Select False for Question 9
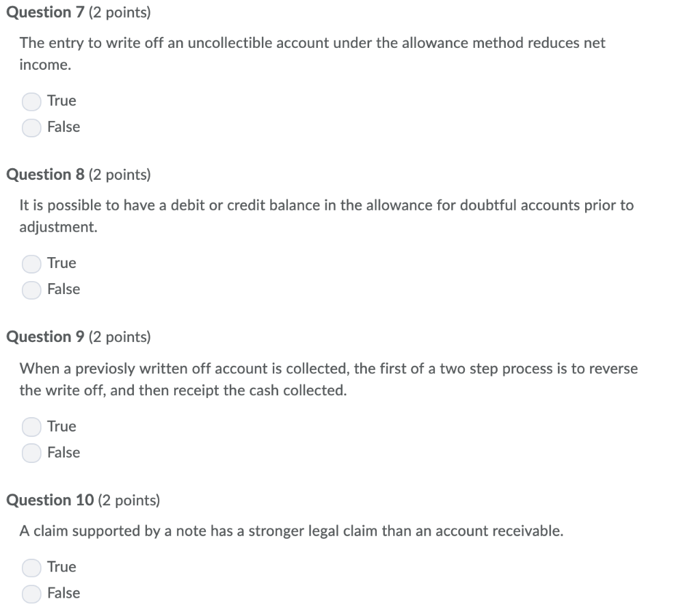 click(31, 453)
